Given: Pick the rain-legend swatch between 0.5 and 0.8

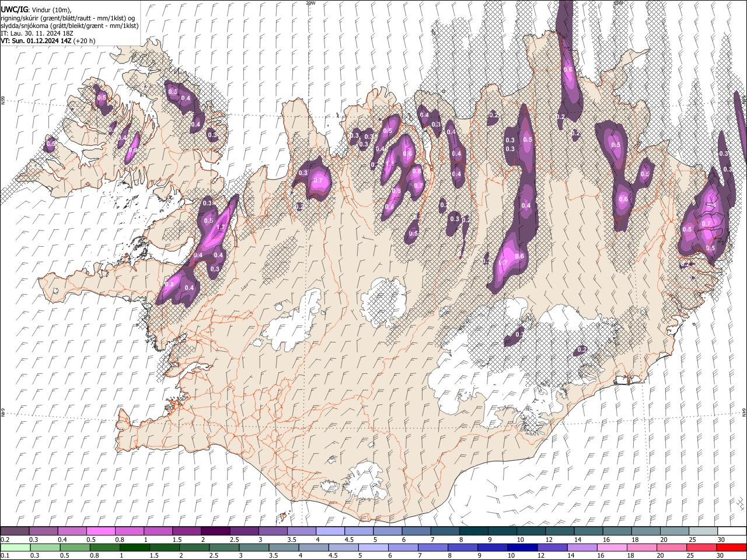Looking at the screenshot, I should pyautogui.click(x=75, y=547).
